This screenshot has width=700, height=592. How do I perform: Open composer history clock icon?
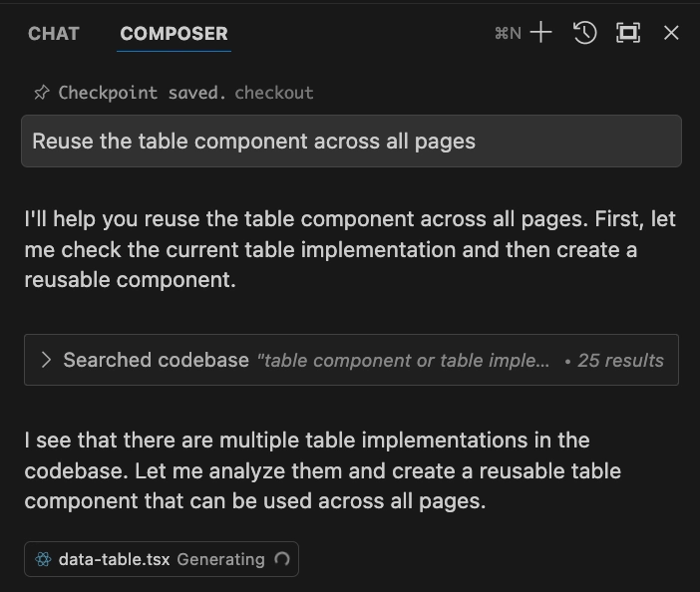[x=584, y=33]
